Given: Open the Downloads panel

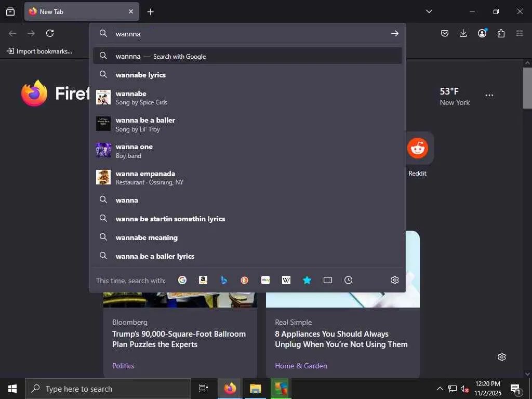Looking at the screenshot, I should click(463, 33).
